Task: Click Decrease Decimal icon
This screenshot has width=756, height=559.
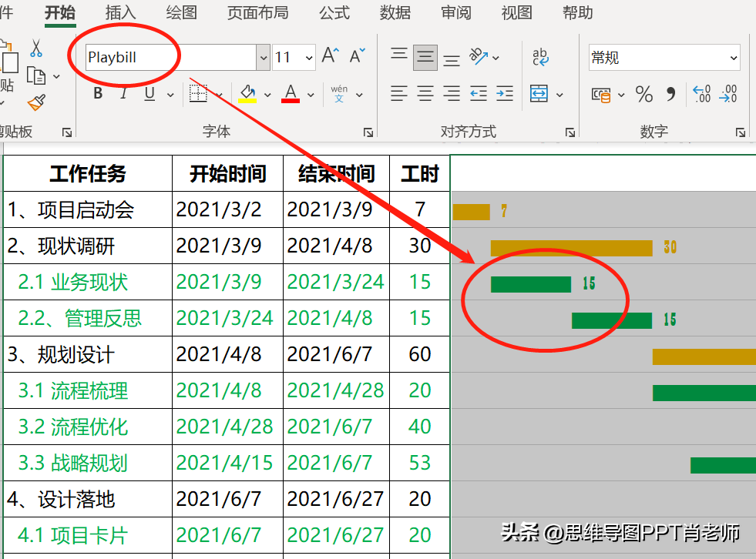Action: [x=727, y=93]
